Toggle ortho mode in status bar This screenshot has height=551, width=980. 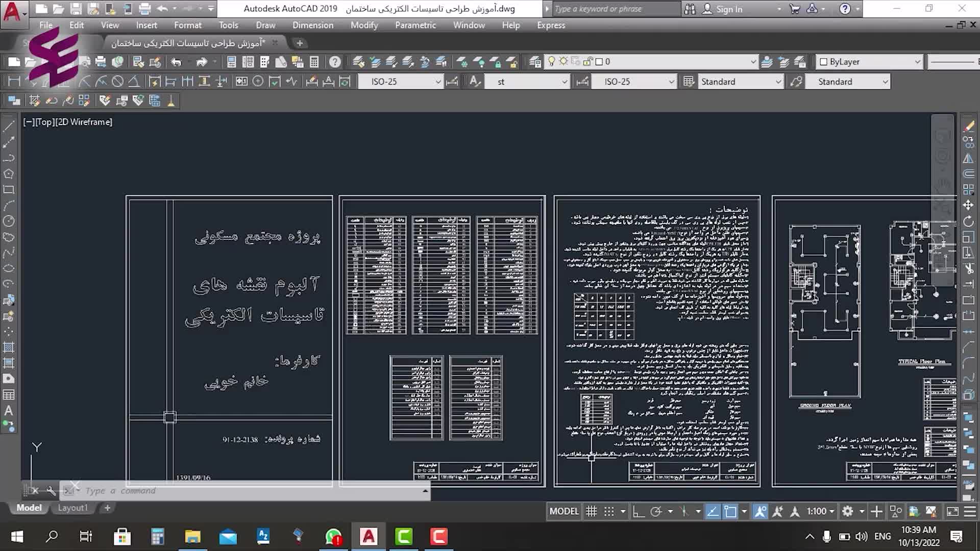[638, 511]
